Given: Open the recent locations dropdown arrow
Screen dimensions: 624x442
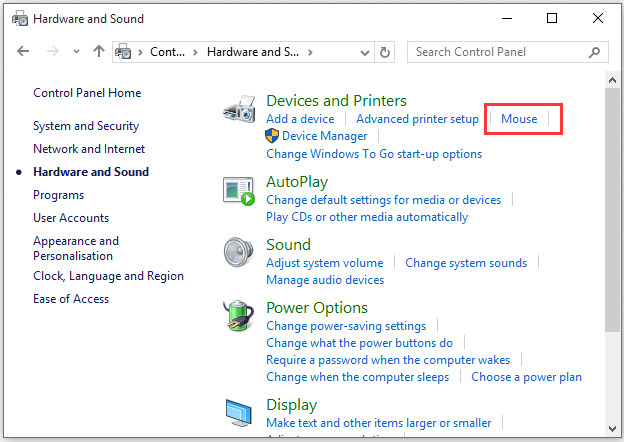Looking at the screenshot, I should click(76, 52).
